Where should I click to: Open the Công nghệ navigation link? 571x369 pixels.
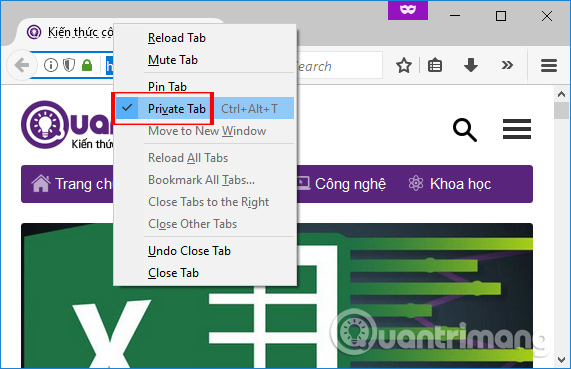tap(342, 184)
